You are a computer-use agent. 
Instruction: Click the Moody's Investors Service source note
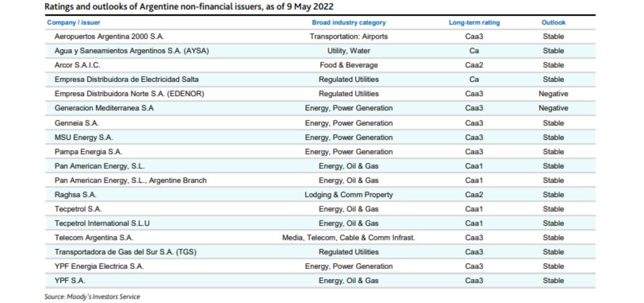tap(91, 297)
